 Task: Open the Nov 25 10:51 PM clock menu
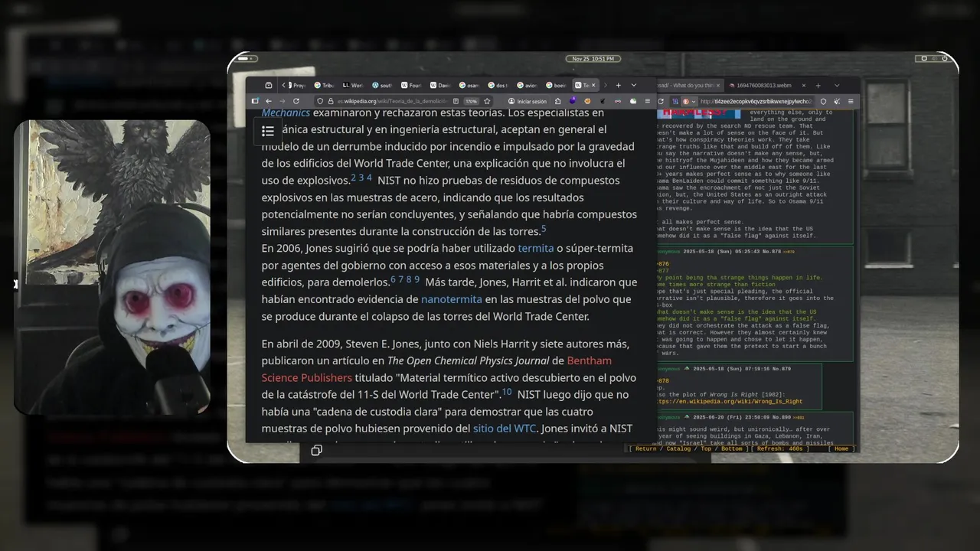click(x=593, y=59)
